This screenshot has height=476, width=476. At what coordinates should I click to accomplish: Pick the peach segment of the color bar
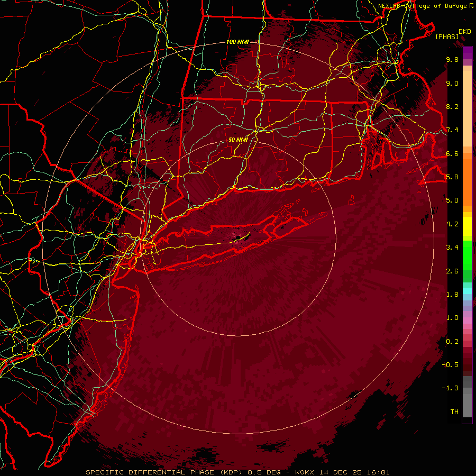tap(467, 106)
